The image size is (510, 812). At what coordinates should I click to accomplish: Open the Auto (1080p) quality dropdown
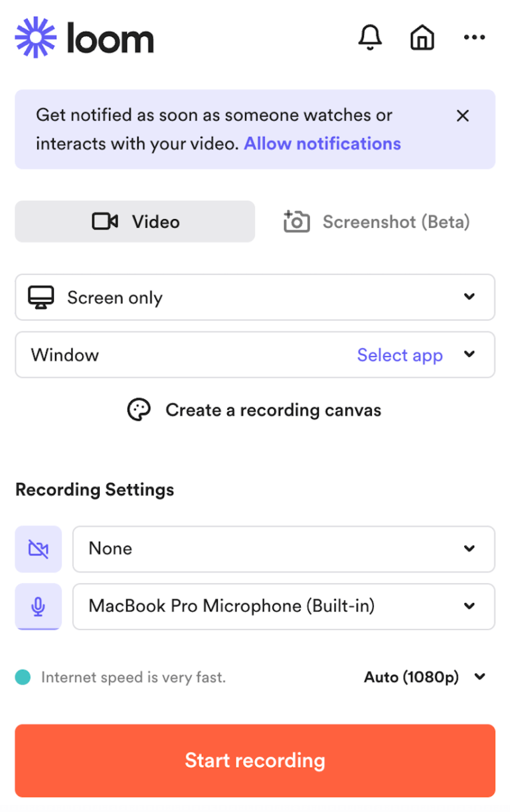click(x=425, y=677)
